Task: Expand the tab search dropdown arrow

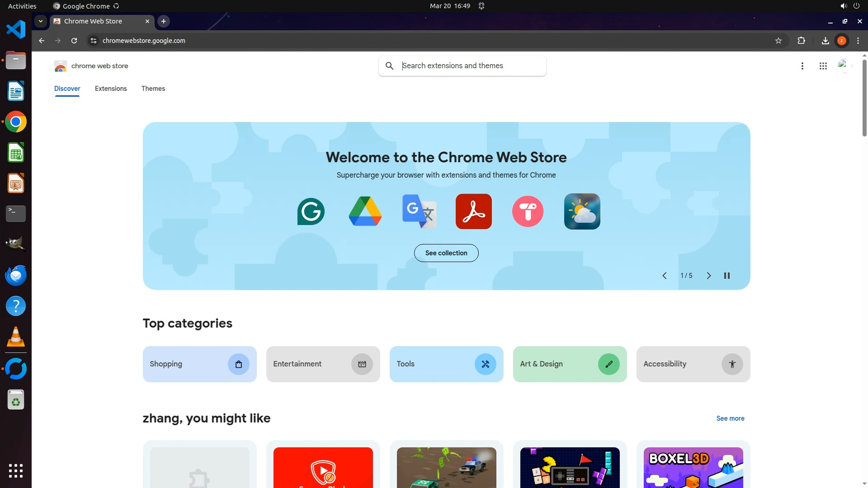Action: click(41, 21)
